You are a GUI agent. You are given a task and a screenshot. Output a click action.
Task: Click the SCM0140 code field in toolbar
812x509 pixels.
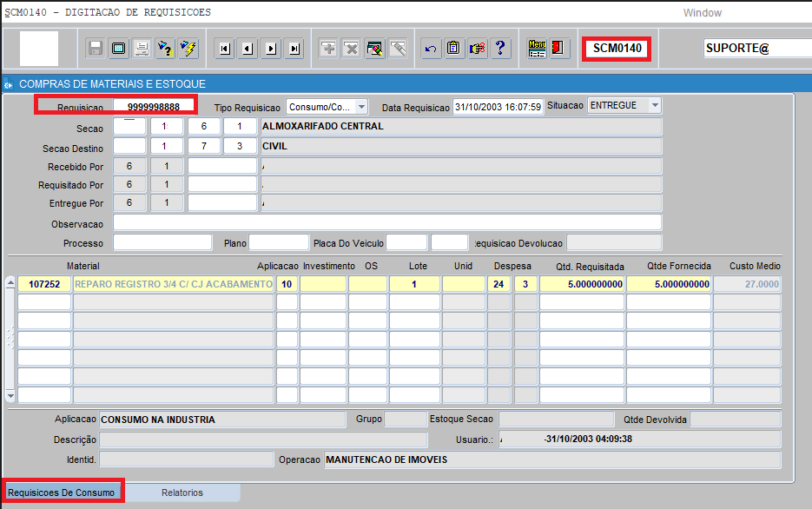coord(617,49)
